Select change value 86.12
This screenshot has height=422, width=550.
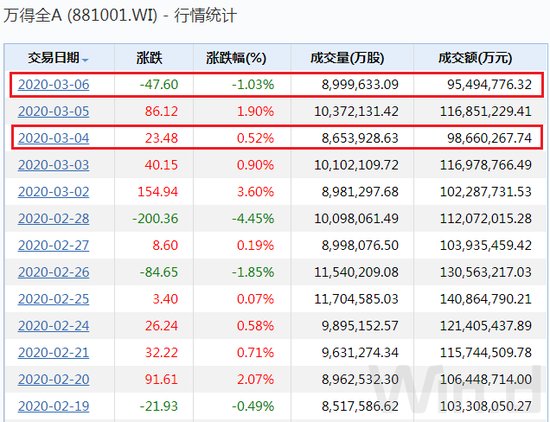161,111
